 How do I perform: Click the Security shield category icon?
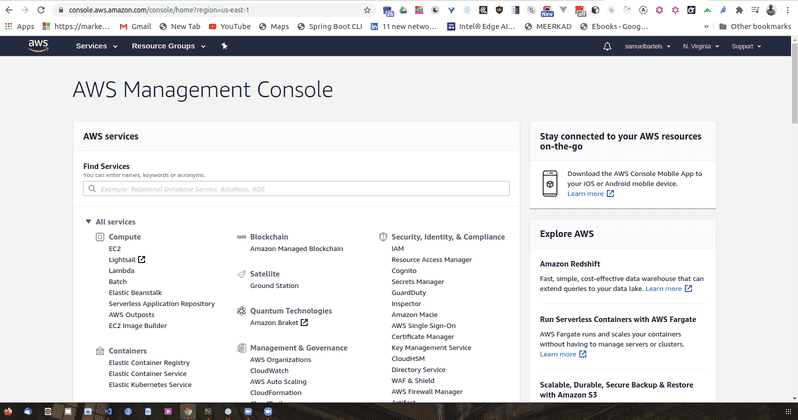[383, 237]
